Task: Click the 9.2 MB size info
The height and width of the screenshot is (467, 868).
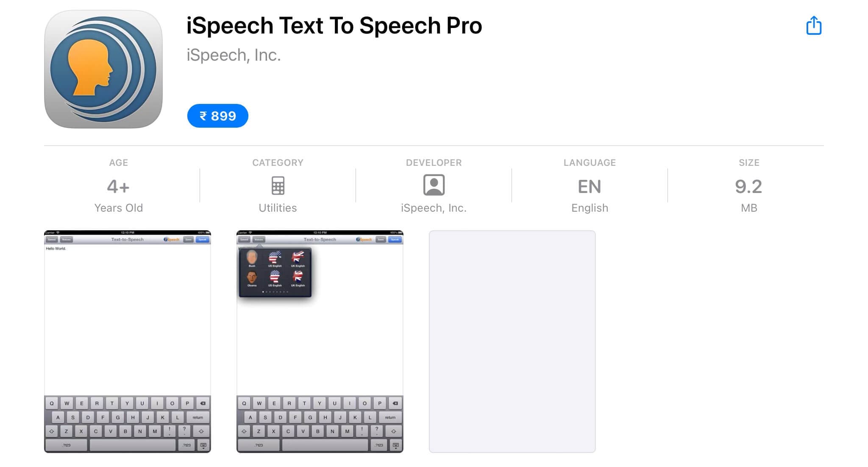Action: point(748,187)
